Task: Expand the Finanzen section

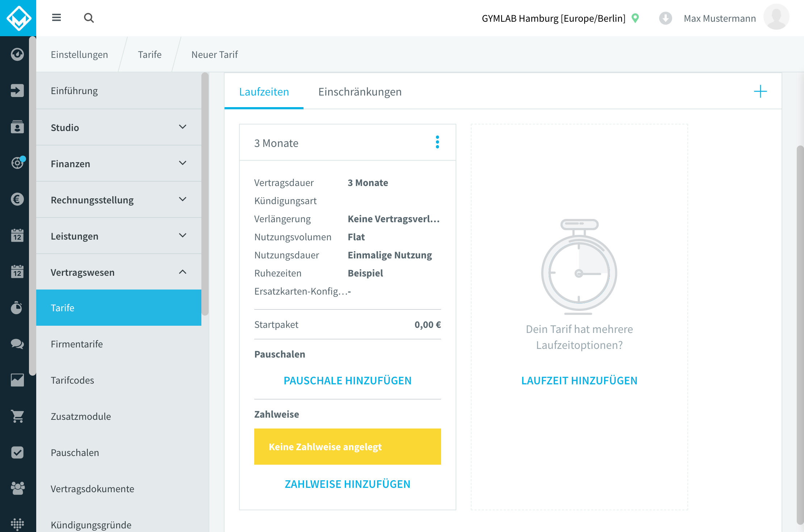Action: pyautogui.click(x=119, y=164)
